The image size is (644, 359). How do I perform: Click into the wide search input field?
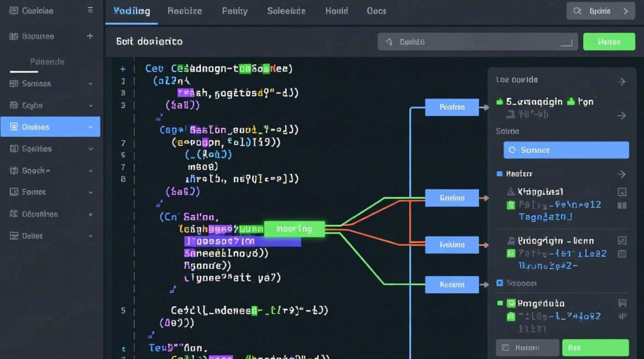coord(477,42)
